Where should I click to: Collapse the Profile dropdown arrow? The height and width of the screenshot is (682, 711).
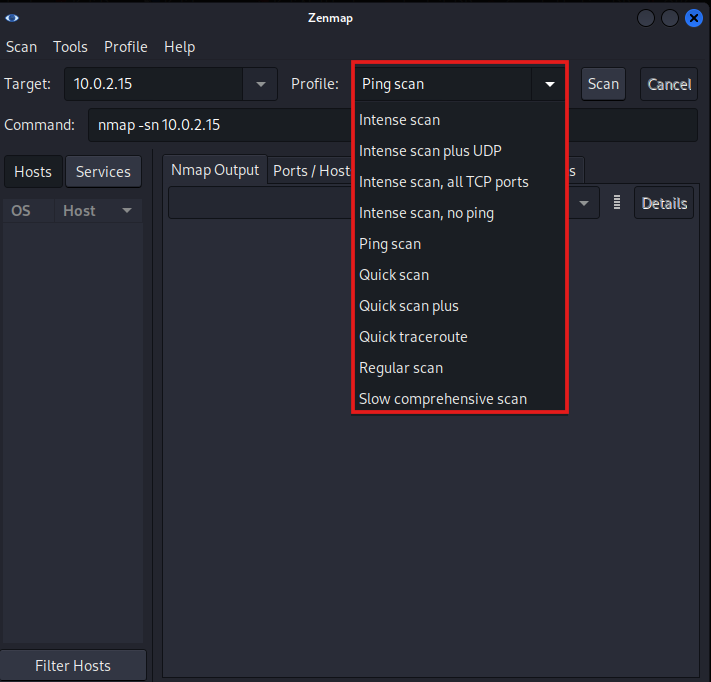point(550,84)
